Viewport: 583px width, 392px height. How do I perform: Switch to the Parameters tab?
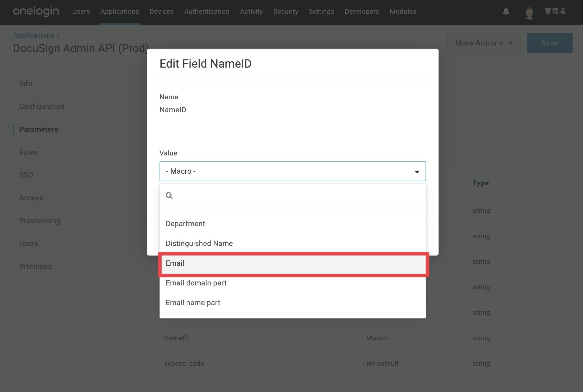coord(39,129)
